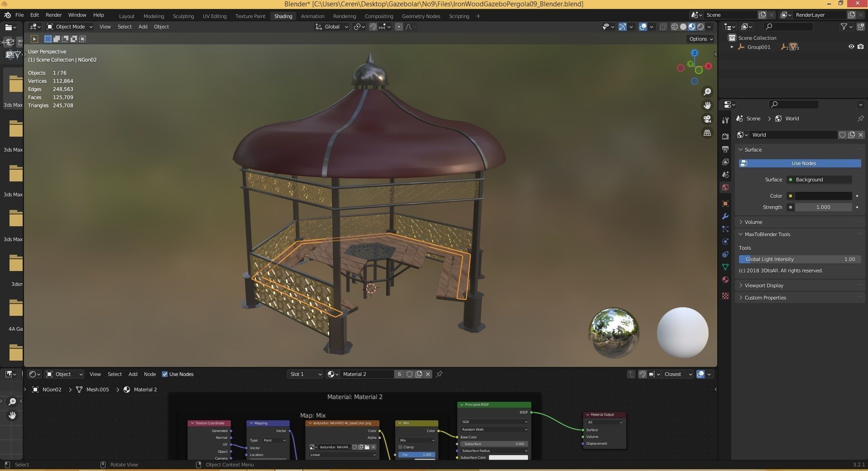Open the Physics properties tab
Screen dimensions: 868x471
pos(725,242)
